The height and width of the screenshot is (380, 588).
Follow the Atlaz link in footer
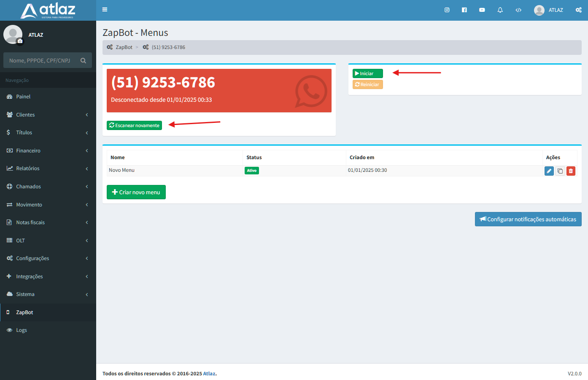click(x=209, y=374)
